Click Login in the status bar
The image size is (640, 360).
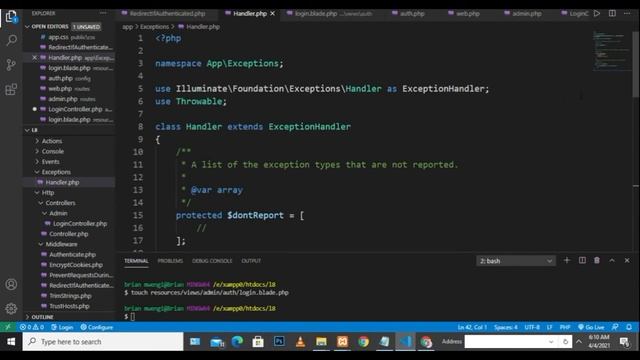[x=62, y=327]
